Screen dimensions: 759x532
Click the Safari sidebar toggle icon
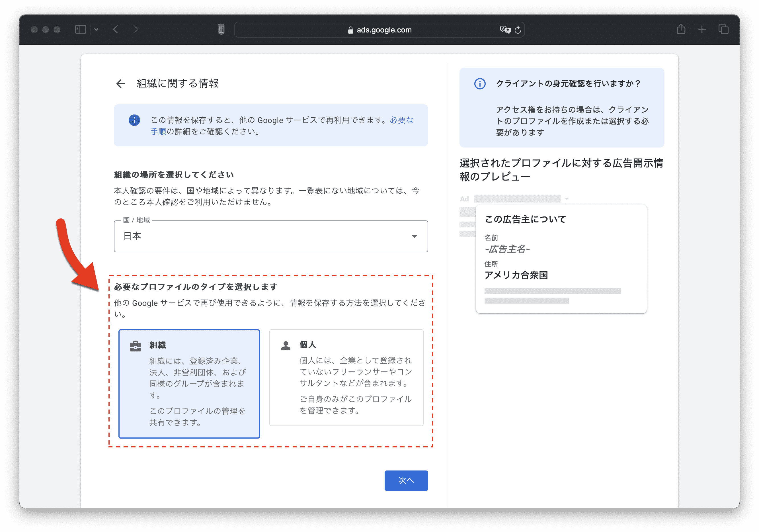pos(80,29)
